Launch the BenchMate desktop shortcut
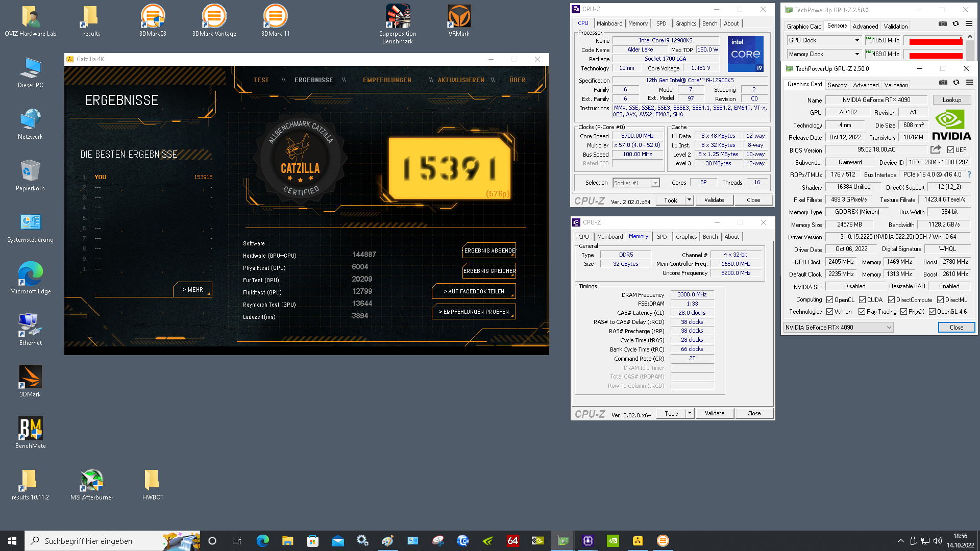This screenshot has width=980, height=551. coord(31,433)
